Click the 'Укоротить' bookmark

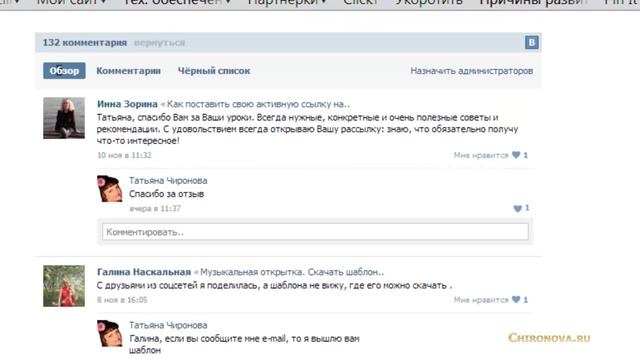[x=429, y=2]
